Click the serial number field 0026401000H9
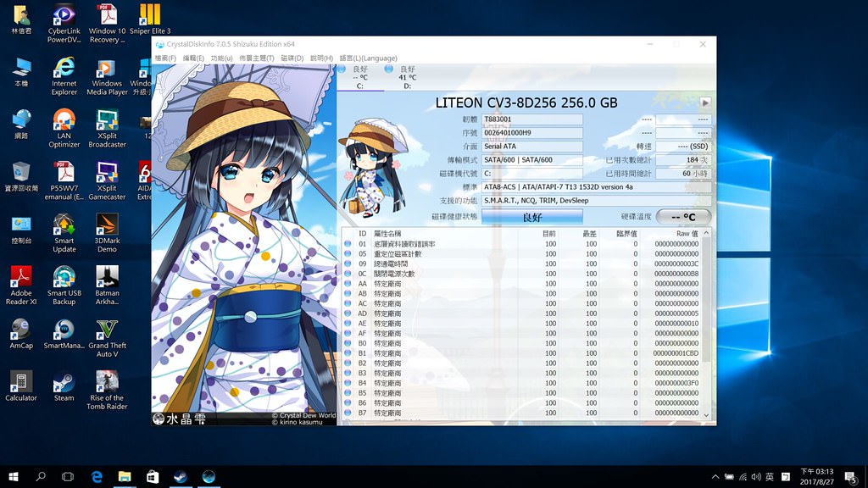The width and height of the screenshot is (868, 488). (532, 133)
